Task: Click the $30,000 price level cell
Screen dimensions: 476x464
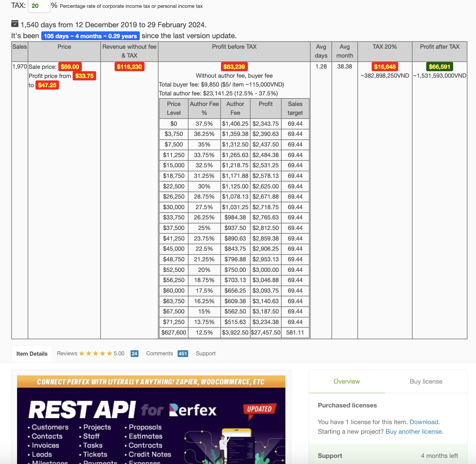Action: point(174,207)
